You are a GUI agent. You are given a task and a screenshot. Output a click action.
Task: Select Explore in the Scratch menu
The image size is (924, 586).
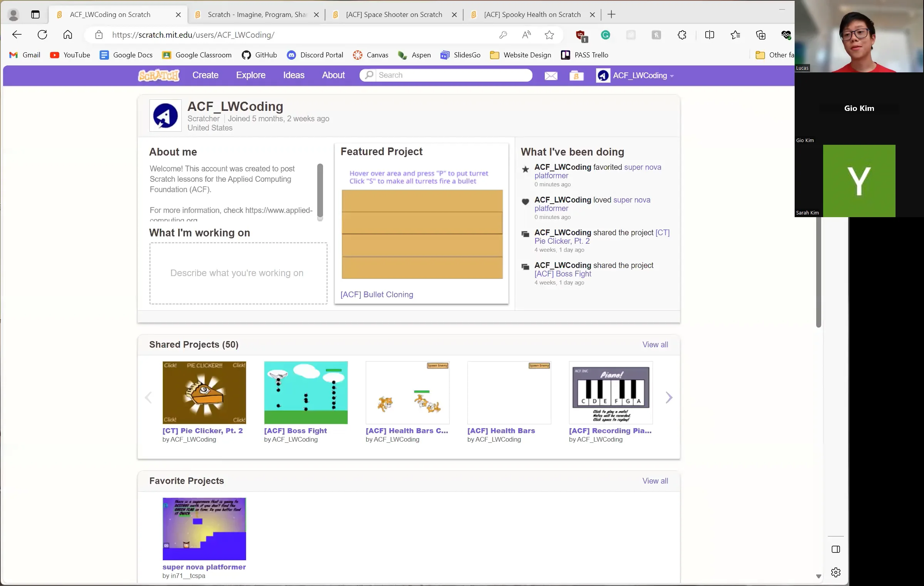click(251, 75)
